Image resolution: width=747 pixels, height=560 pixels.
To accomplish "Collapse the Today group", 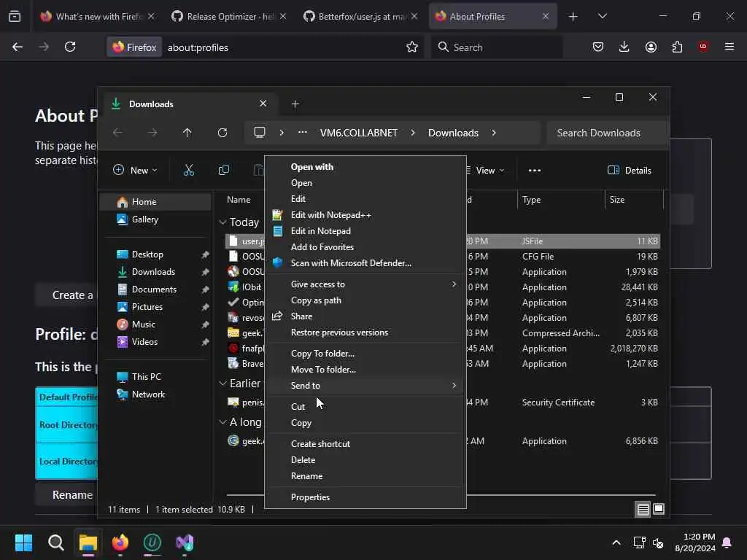I will (222, 222).
